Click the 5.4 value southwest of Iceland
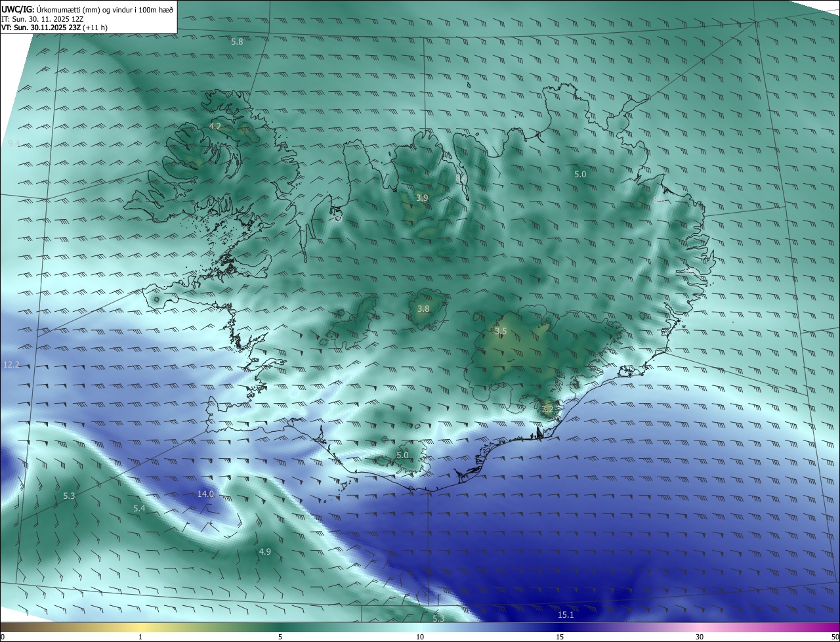This screenshot has width=840, height=642. (139, 509)
